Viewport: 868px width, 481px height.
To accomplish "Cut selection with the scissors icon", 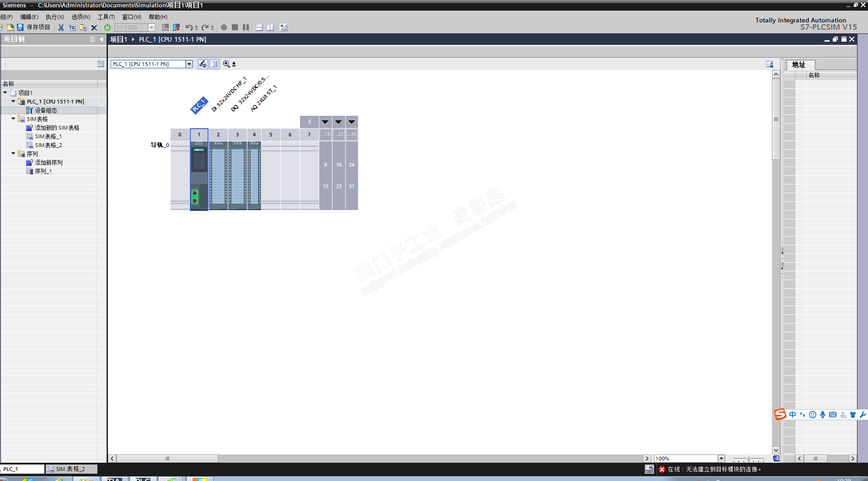I will (61, 27).
